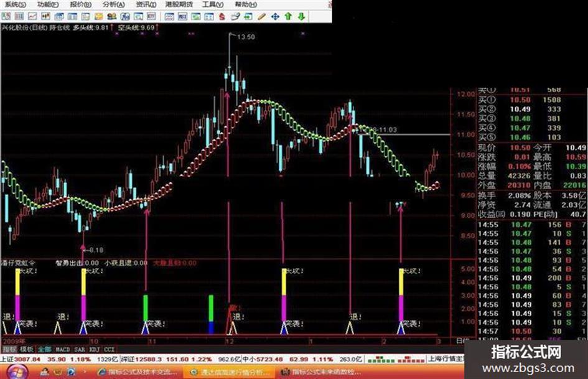
Task: Open the 报价(B) menu
Action: tap(80, 4)
